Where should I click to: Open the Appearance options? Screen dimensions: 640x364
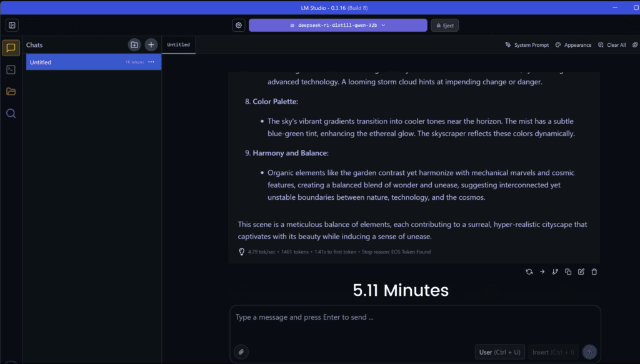click(573, 45)
